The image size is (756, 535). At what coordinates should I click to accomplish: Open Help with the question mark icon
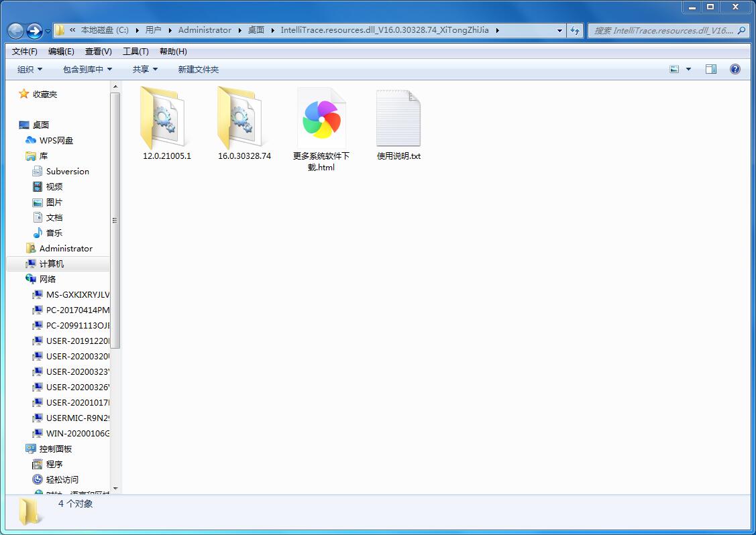pos(735,70)
